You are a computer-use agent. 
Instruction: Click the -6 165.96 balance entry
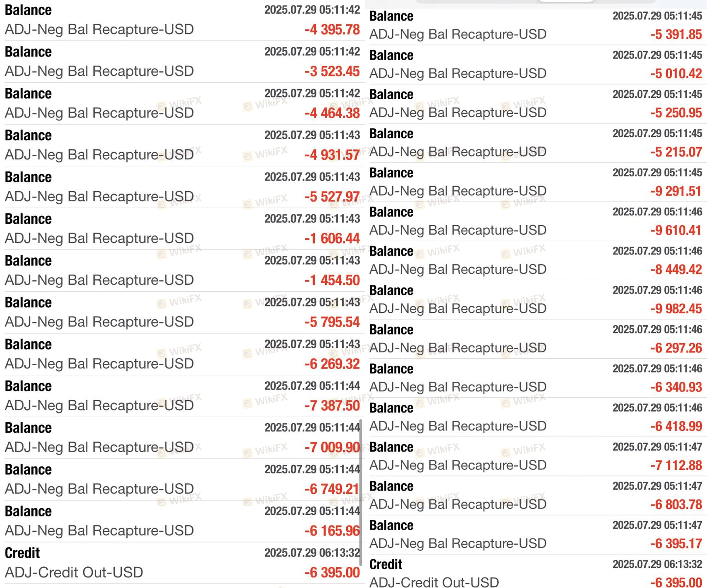point(182,521)
